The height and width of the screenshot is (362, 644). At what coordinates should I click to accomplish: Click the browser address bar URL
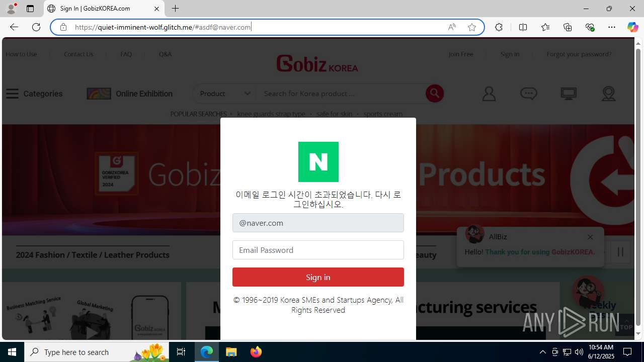point(163,27)
